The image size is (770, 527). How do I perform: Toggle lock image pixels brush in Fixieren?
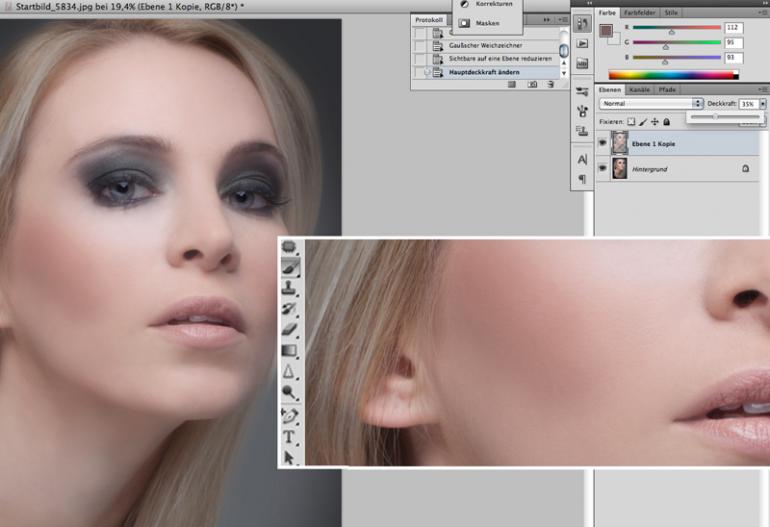point(643,121)
